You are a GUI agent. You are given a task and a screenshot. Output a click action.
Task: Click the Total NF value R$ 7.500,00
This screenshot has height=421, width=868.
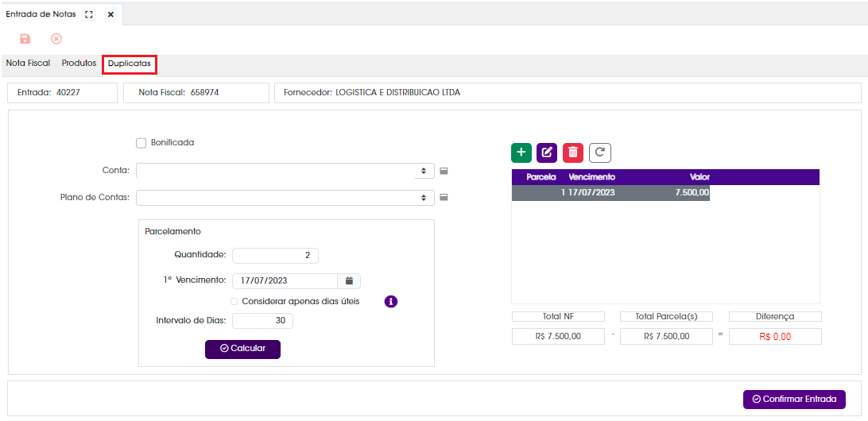(558, 336)
